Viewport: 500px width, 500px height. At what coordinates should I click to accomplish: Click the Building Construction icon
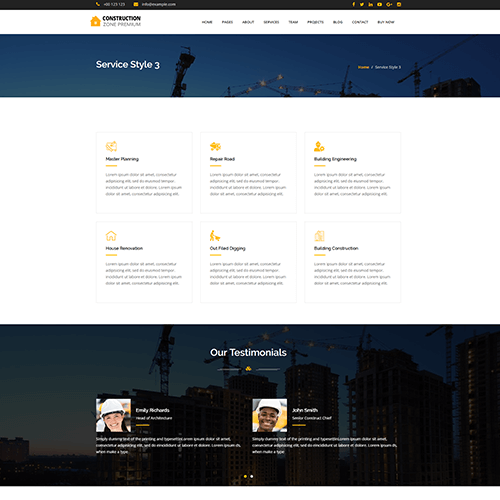[319, 236]
